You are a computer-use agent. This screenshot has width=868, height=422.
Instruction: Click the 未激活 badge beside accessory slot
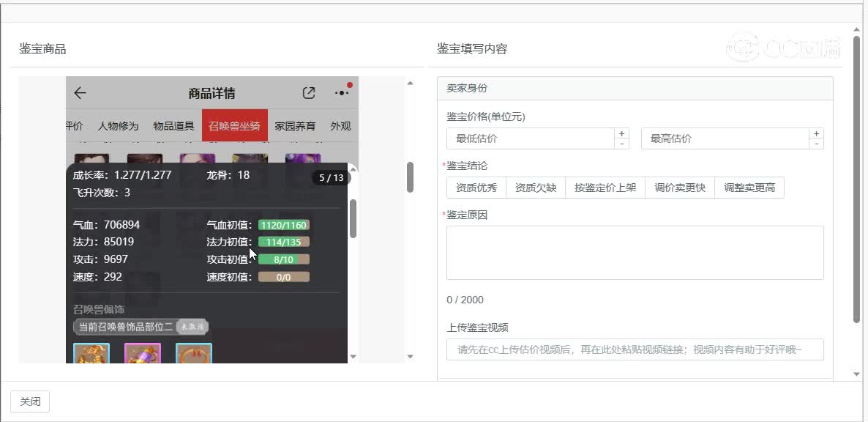click(193, 327)
